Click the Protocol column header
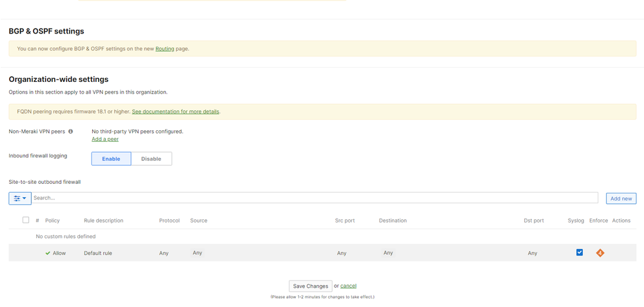Image resolution: width=644 pixels, height=307 pixels. (x=170, y=221)
